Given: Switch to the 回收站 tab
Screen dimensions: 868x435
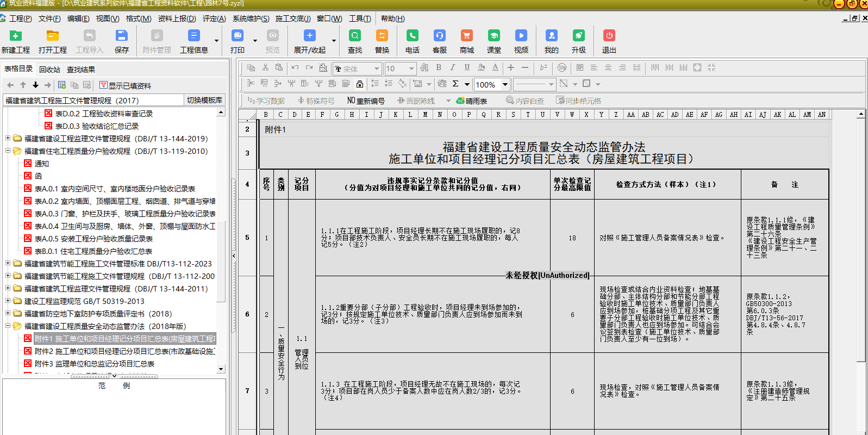Looking at the screenshot, I should tap(49, 70).
